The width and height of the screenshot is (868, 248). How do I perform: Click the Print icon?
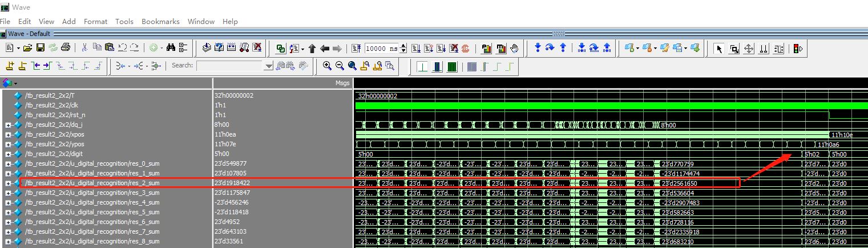coord(66,48)
